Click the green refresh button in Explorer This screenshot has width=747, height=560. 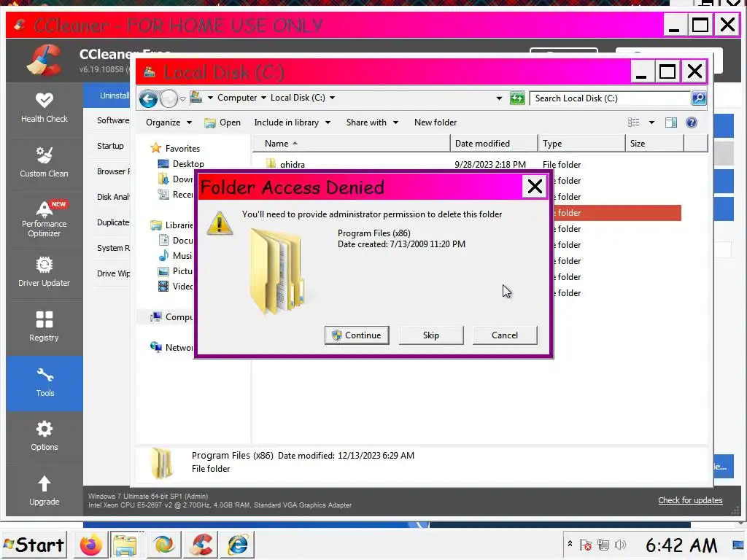[517, 98]
